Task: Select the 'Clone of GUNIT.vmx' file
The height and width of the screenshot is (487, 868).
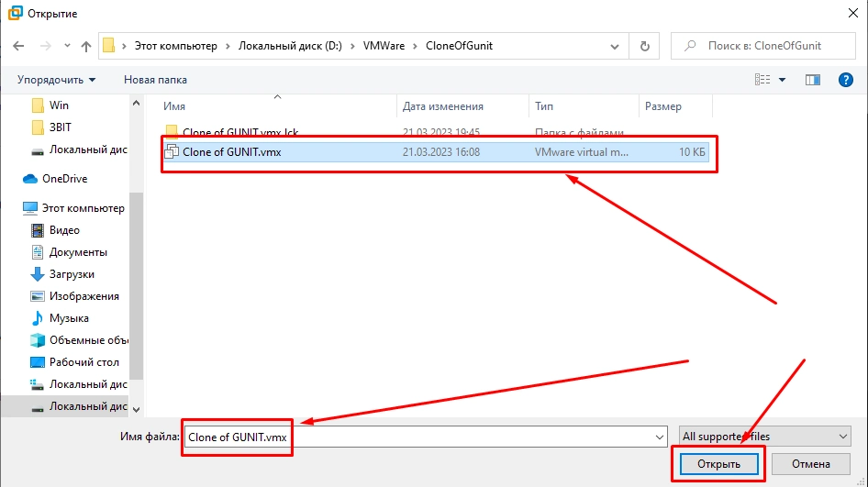Action: [435, 152]
